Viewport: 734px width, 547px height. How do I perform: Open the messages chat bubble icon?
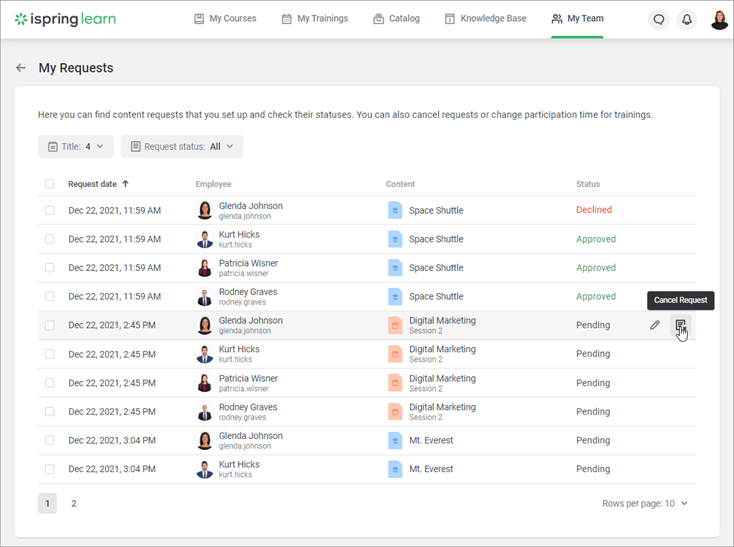pyautogui.click(x=659, y=19)
